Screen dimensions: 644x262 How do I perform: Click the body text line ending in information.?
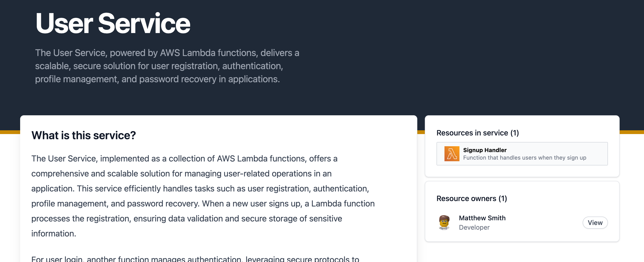tap(54, 233)
